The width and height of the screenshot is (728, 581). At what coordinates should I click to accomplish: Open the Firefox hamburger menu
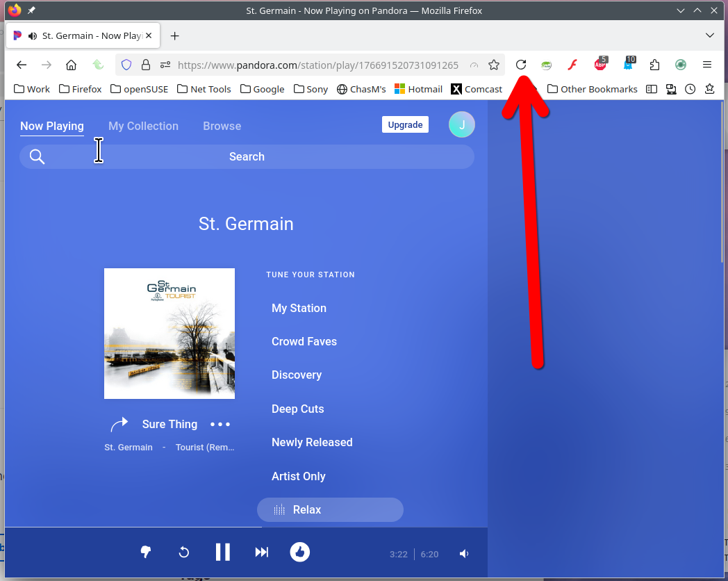(x=707, y=65)
